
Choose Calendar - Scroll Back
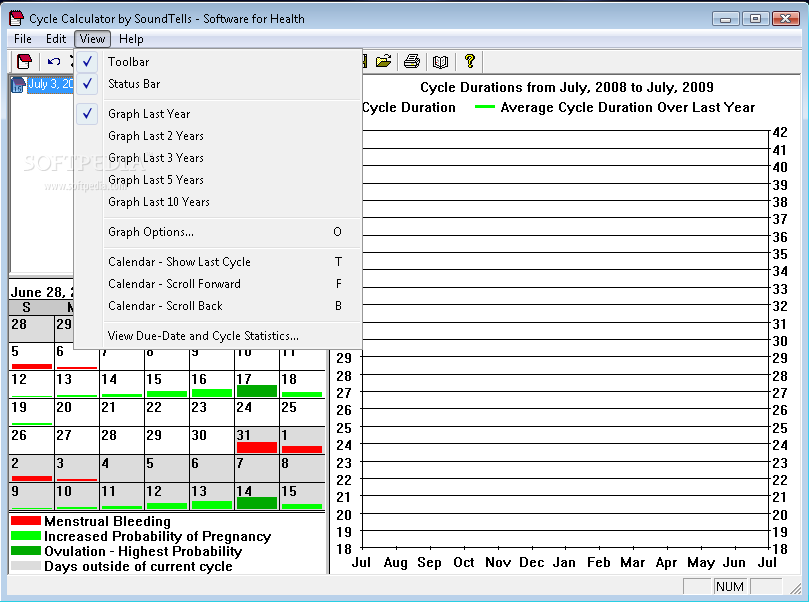coord(218,306)
